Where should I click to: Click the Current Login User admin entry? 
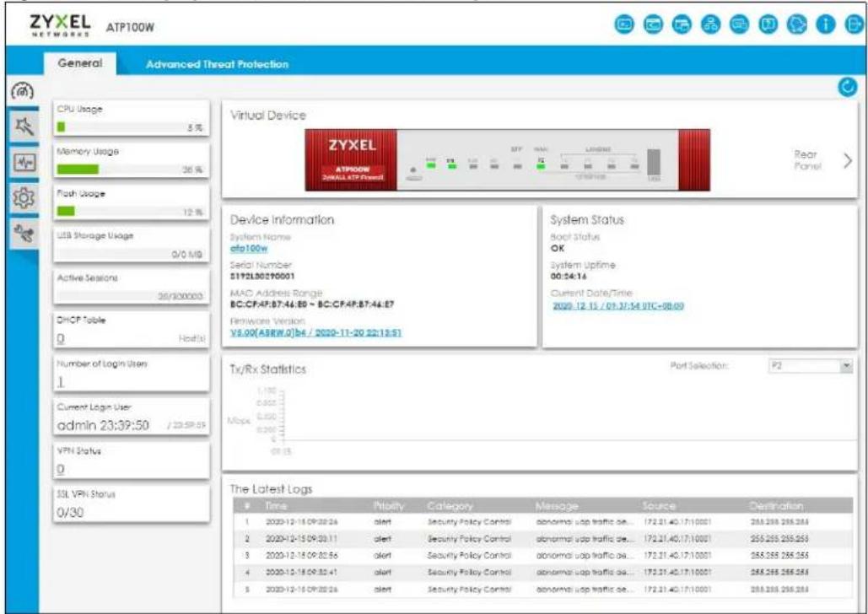pyautogui.click(x=103, y=425)
